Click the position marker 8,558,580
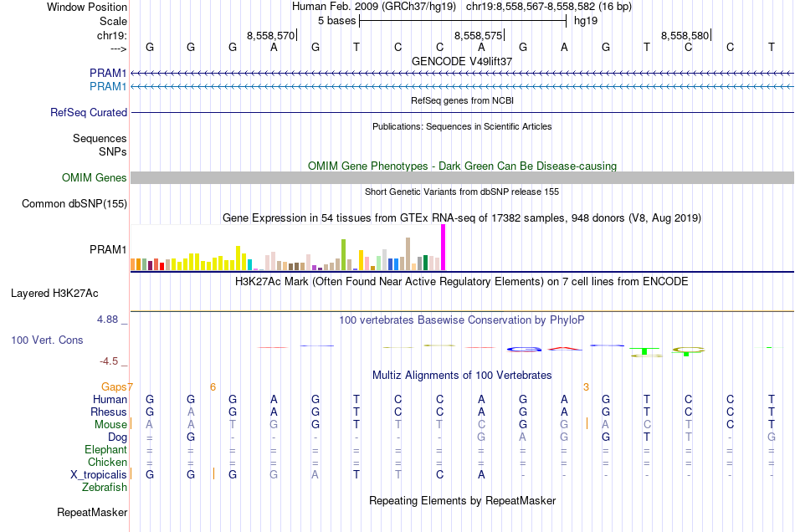The width and height of the screenshot is (795, 532). coord(685,35)
